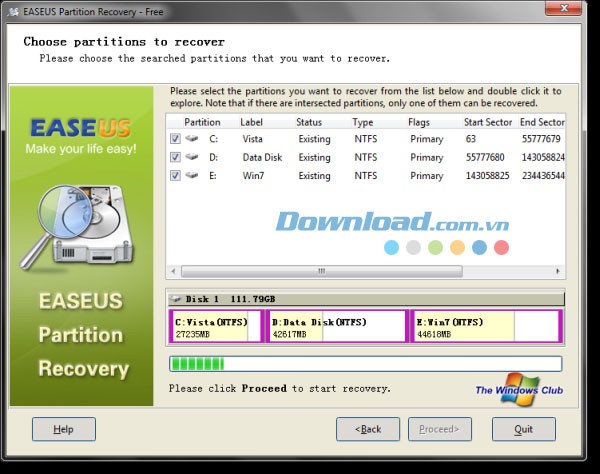This screenshot has width=600, height=474.
Task: Sort by the Status column header
Action: click(x=309, y=122)
